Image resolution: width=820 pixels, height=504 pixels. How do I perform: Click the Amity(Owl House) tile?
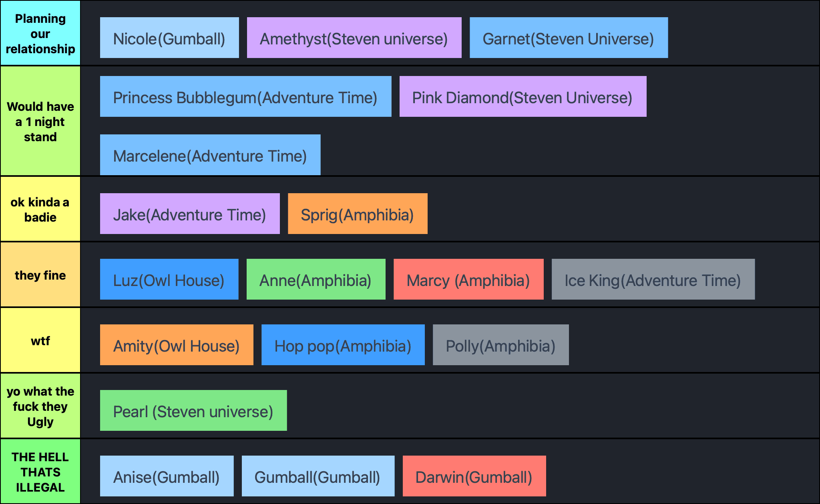coord(177,345)
